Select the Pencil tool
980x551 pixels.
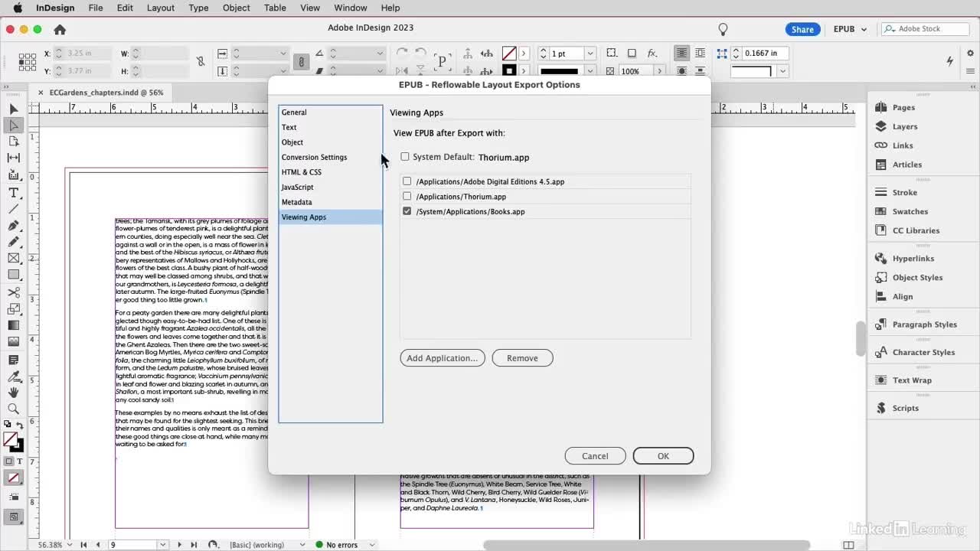(13, 242)
